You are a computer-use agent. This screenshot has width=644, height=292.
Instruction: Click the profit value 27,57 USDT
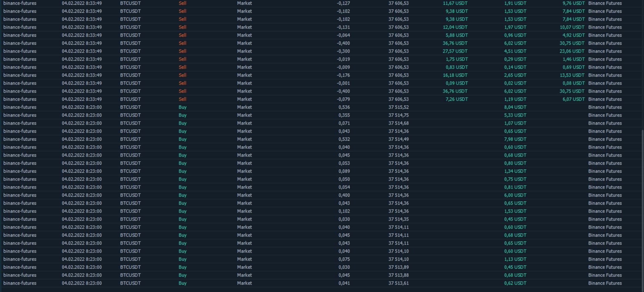(x=455, y=51)
